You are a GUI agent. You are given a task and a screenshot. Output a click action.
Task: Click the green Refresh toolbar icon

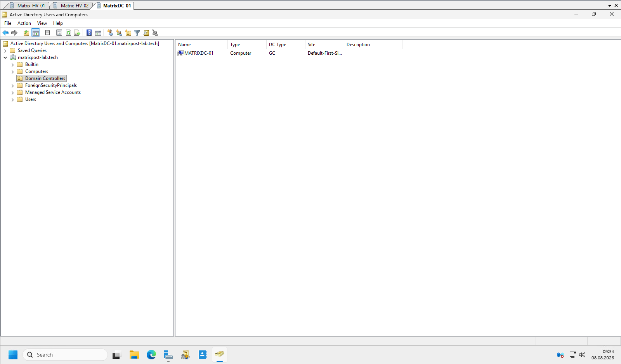click(x=68, y=33)
